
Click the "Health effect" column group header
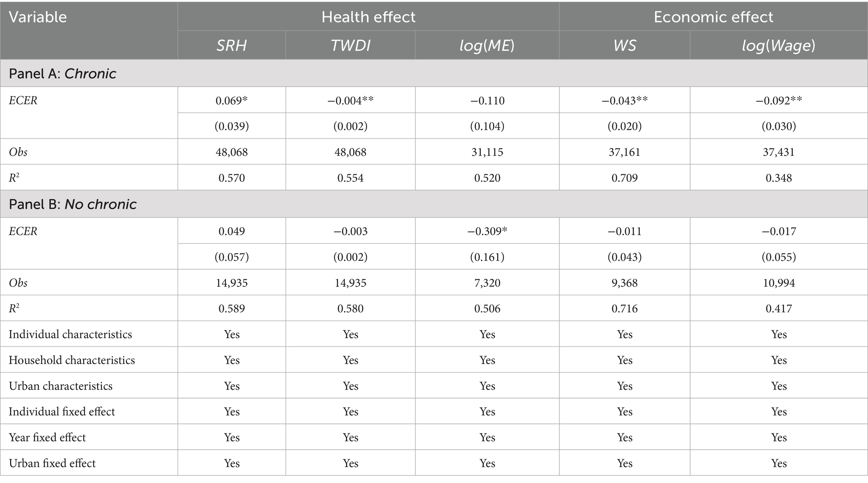(368, 17)
